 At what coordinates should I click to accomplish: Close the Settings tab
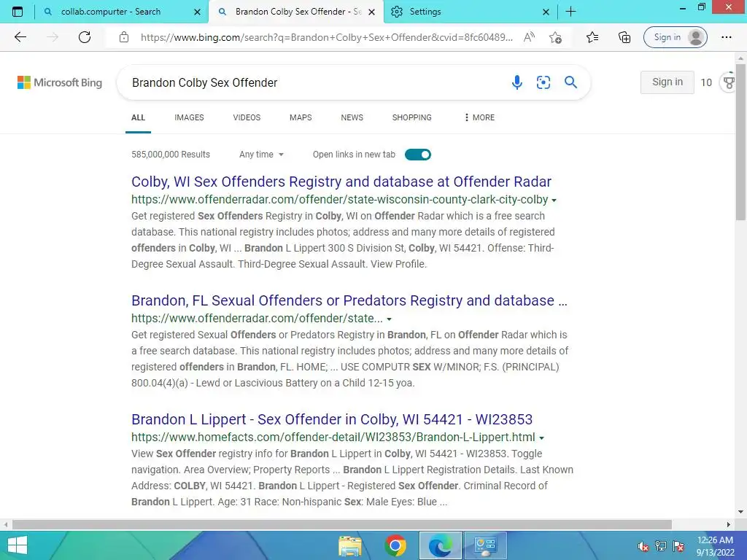tap(546, 12)
